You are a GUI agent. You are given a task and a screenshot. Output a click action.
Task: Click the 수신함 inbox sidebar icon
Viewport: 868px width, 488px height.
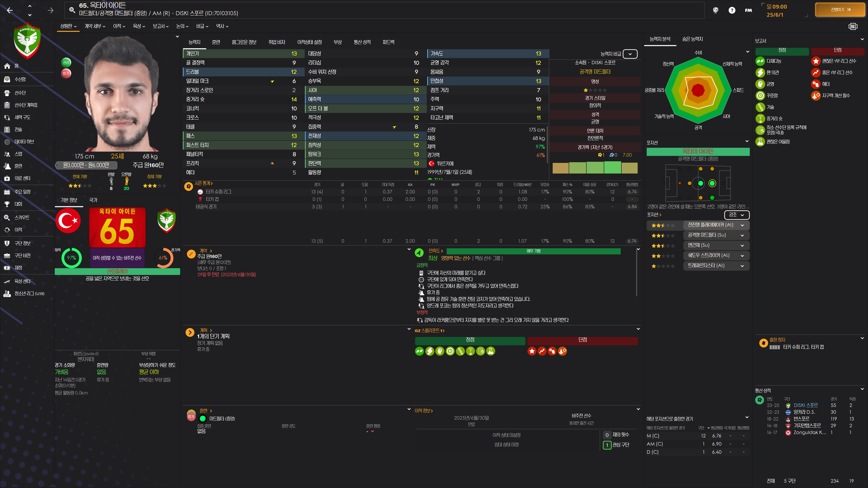click(x=7, y=79)
